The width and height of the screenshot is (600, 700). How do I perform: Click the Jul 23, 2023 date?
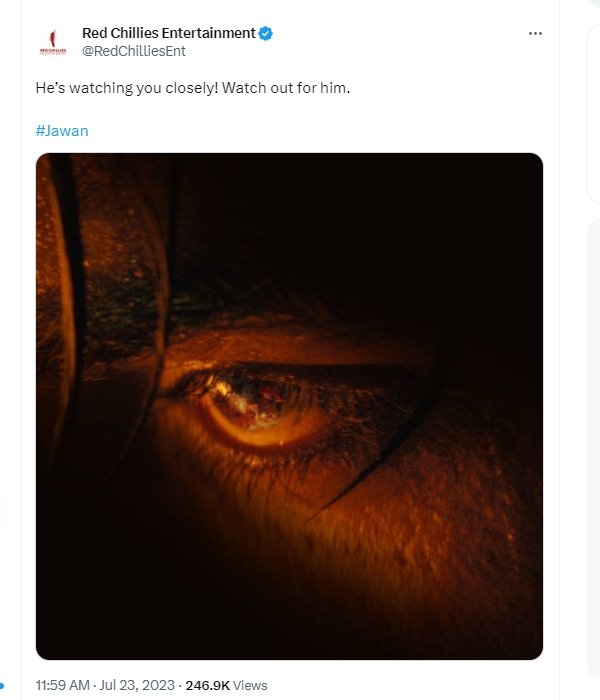[141, 685]
